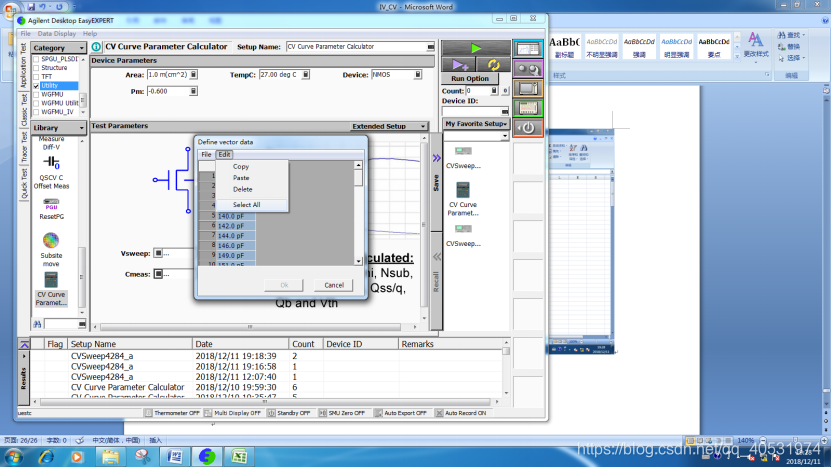Viewport: 831px width, 468px height.
Task: Open Device ID field keypad button
Action: 505,111
